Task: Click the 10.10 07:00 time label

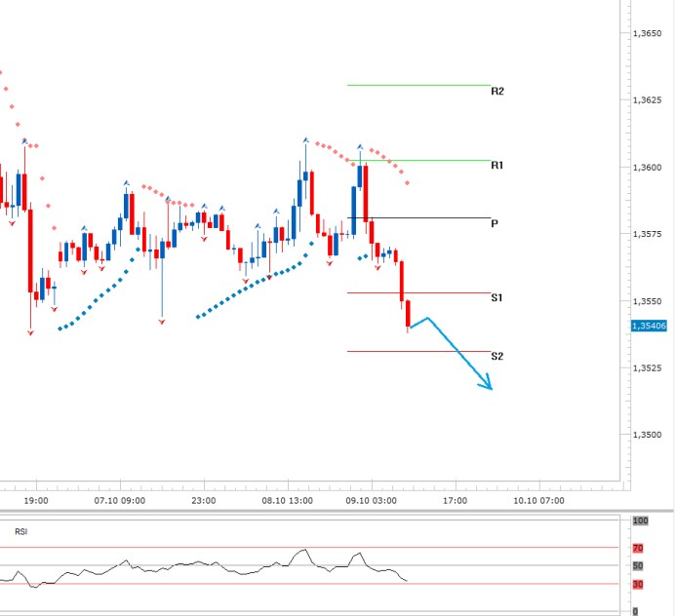Action: [x=538, y=501]
